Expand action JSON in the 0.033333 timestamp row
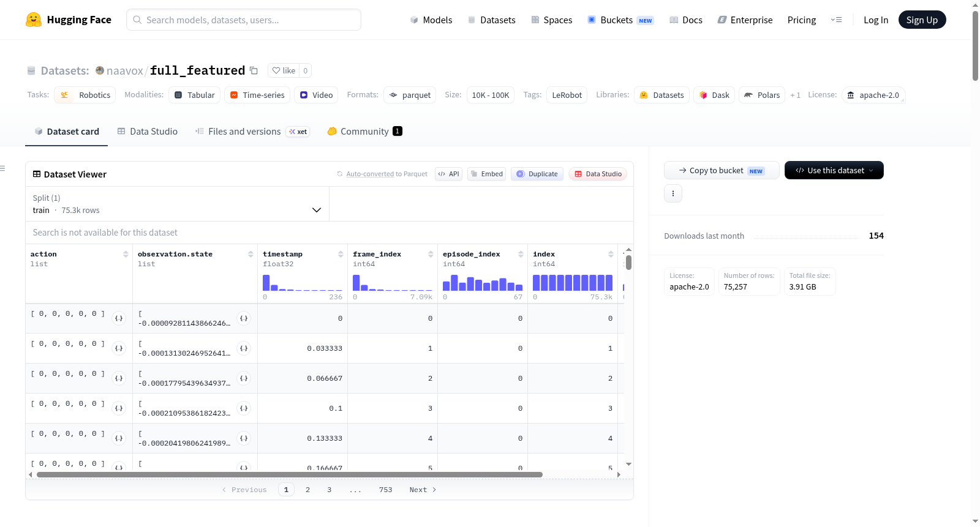Viewport: 980px width, 527px height. pyautogui.click(x=119, y=348)
